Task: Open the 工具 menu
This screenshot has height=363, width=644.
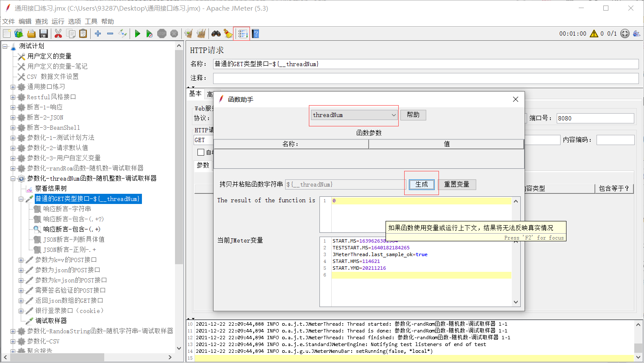Action: point(91,21)
